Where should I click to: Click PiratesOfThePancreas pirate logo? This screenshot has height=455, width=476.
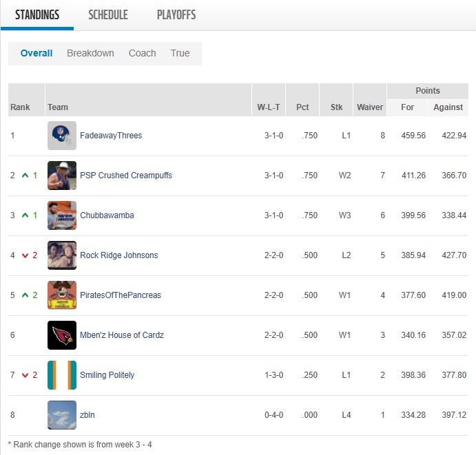62,295
